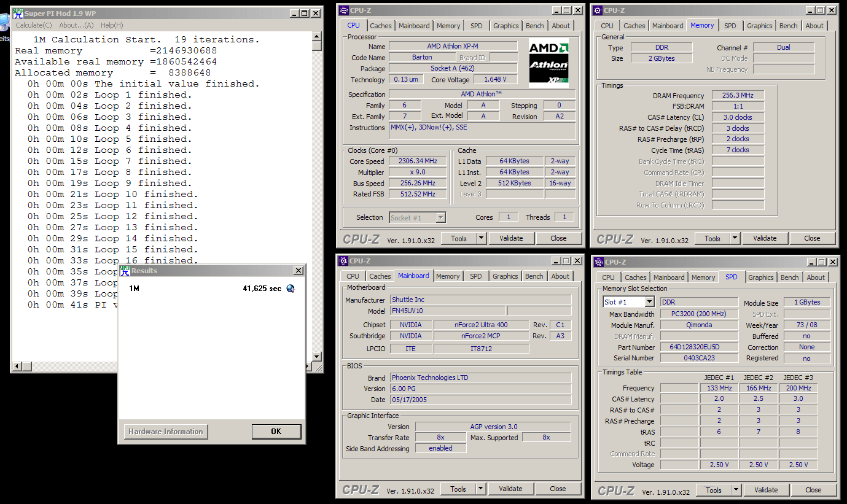The height and width of the screenshot is (504, 847).
Task: Click the processor Name field AMD Athlon XP-M
Action: [x=453, y=47]
